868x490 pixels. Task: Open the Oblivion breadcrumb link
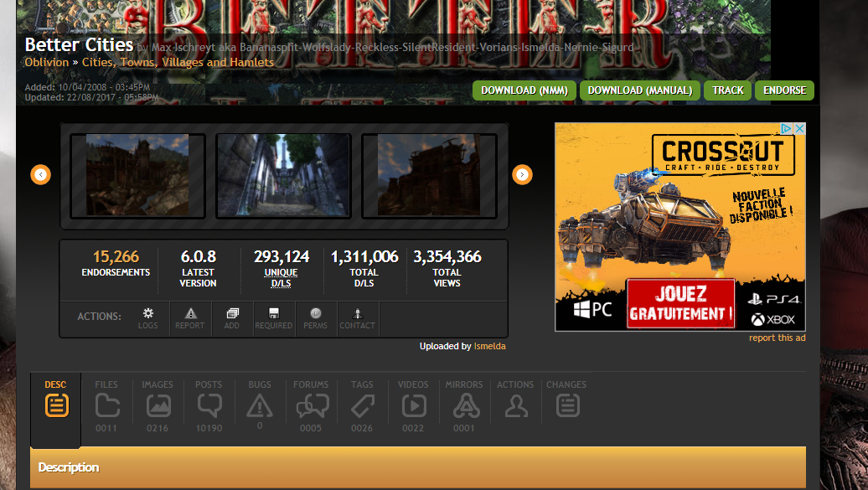(47, 63)
